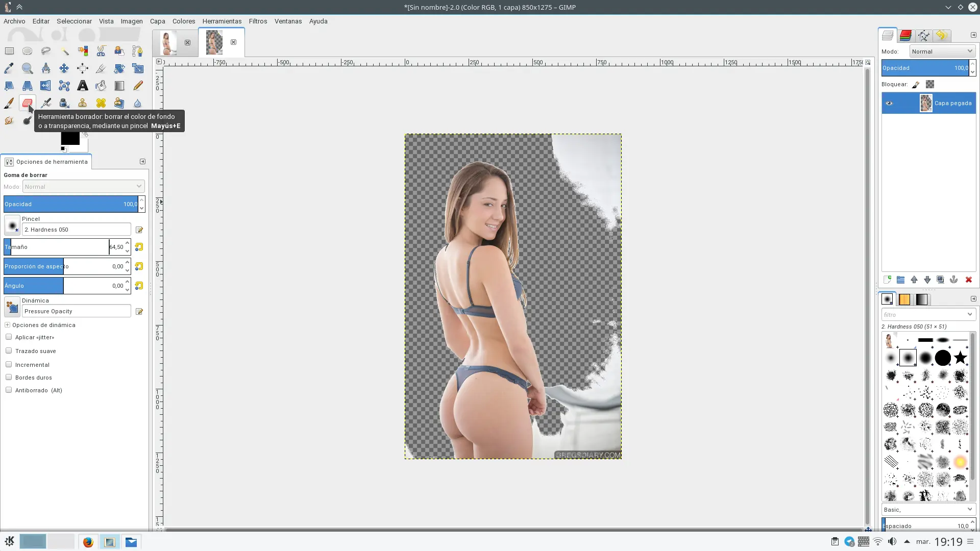Screen dimensions: 980x551
Task: Open layers dock panel menu arrow
Action: pyautogui.click(x=973, y=35)
